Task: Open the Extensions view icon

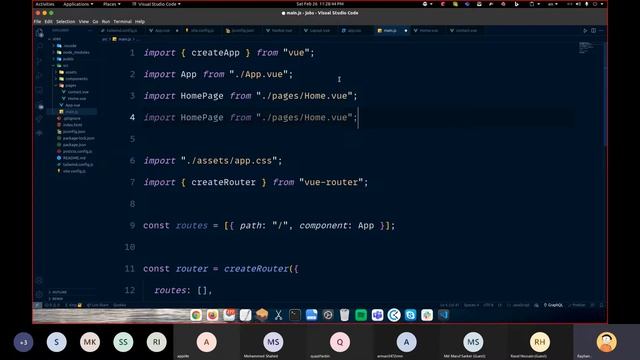Action: pyautogui.click(x=40, y=91)
